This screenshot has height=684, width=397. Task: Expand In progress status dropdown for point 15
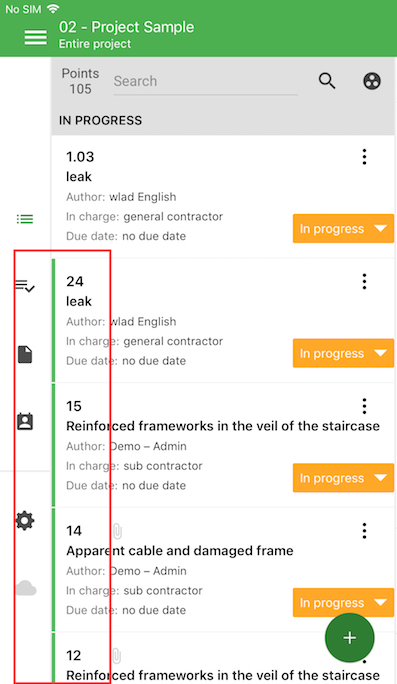click(343, 478)
